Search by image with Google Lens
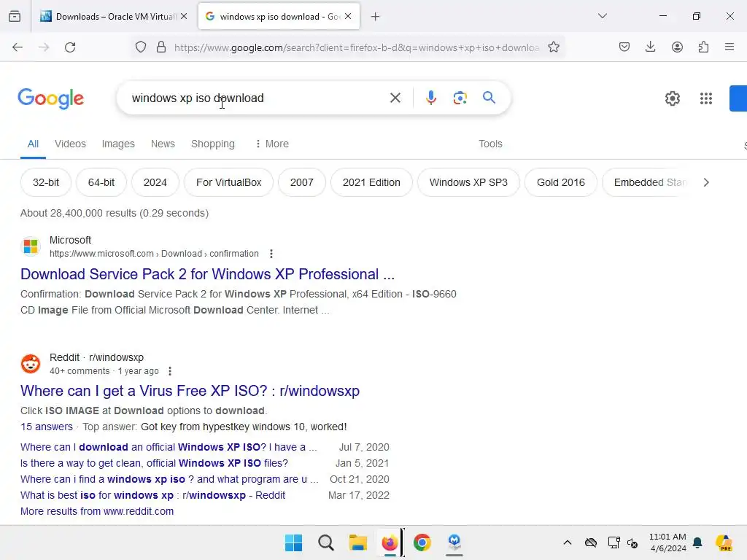747x560 pixels. point(460,98)
